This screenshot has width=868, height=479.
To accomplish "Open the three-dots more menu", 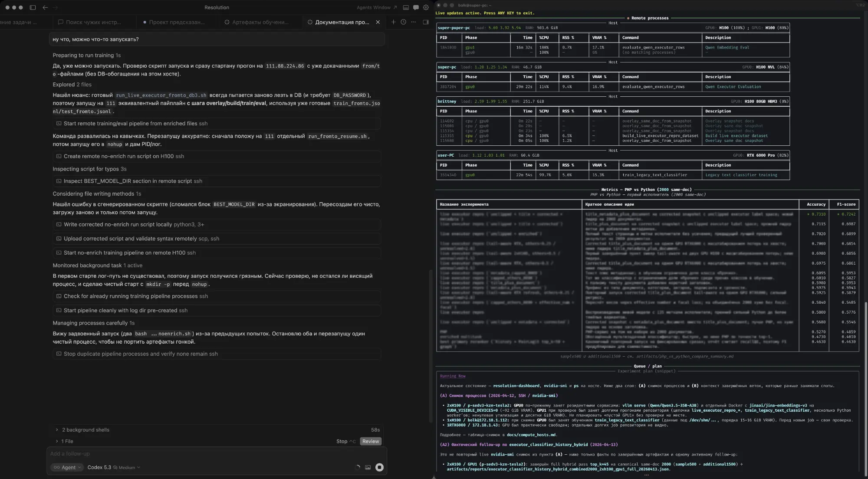I will pos(414,22).
